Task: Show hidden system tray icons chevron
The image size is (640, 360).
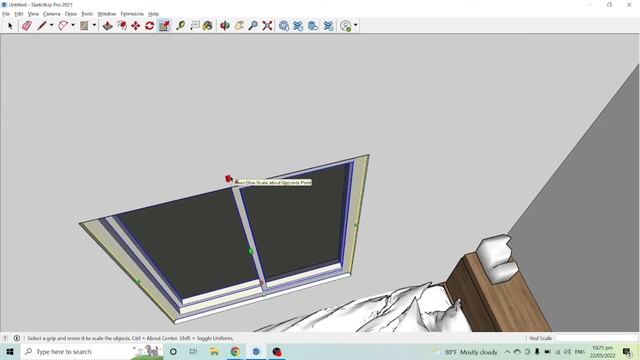Action: pos(507,351)
